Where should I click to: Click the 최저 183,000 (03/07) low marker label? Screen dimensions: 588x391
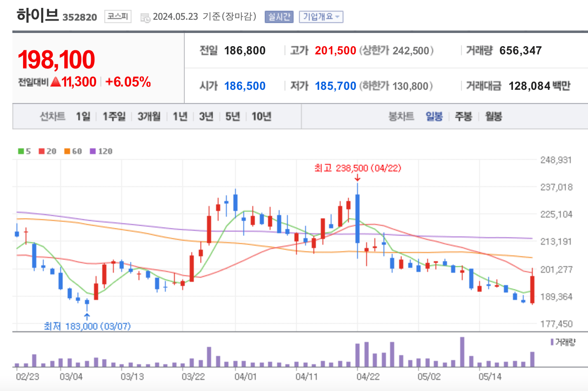(x=87, y=326)
